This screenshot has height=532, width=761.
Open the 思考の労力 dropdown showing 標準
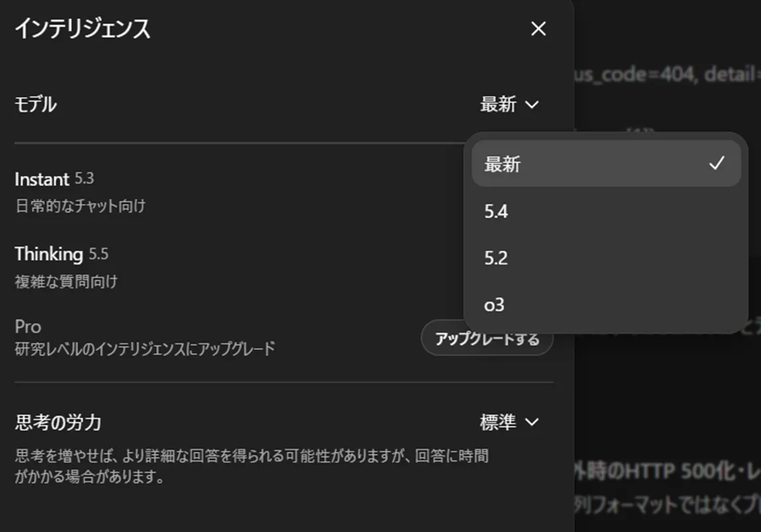pos(510,422)
